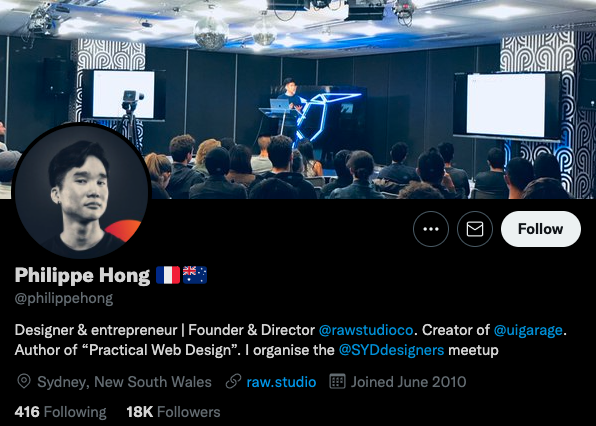The image size is (596, 426).
Task: View the header banner photo
Action: (298, 100)
